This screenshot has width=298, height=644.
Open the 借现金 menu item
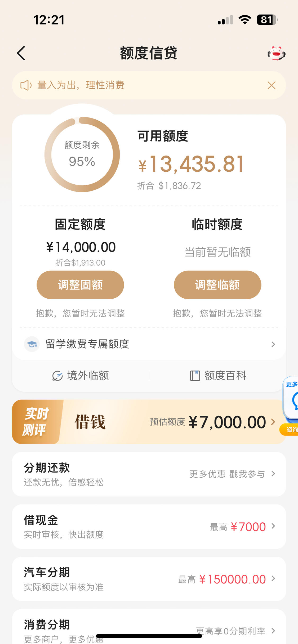click(149, 527)
